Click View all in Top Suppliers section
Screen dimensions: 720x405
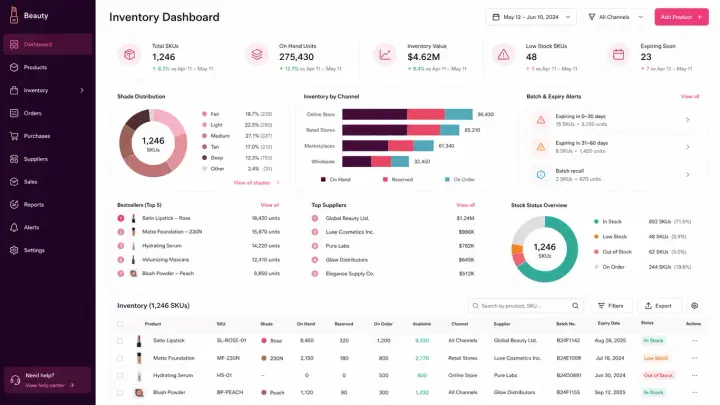click(x=465, y=205)
